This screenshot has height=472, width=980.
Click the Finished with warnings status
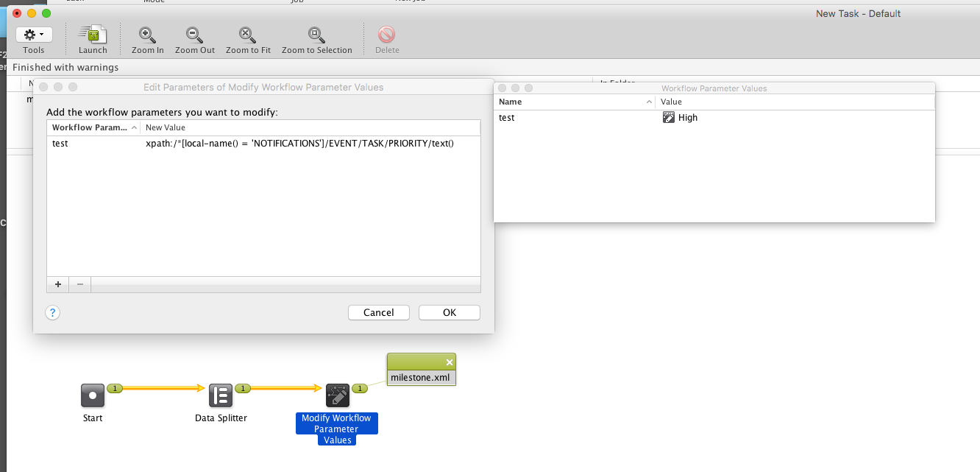pyautogui.click(x=65, y=68)
